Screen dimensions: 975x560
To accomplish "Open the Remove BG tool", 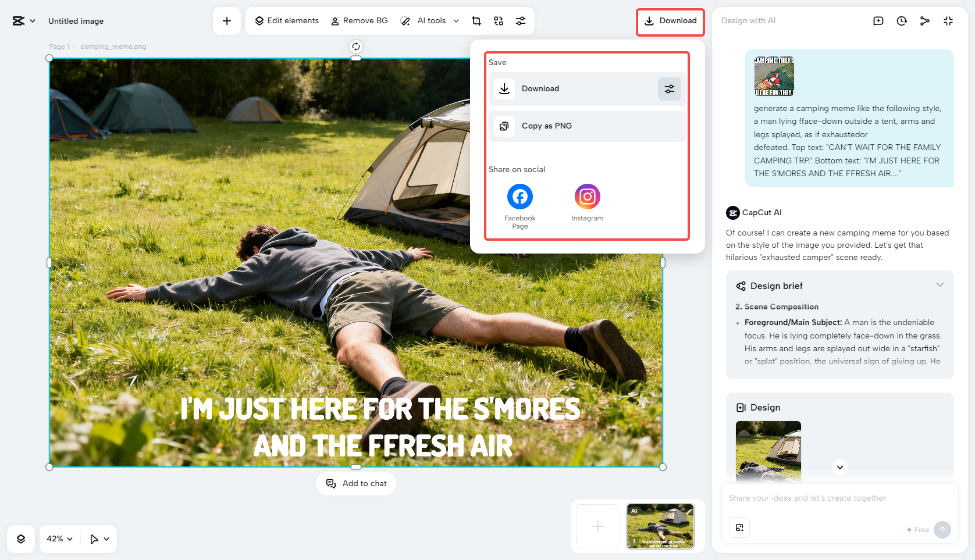I will tap(359, 20).
